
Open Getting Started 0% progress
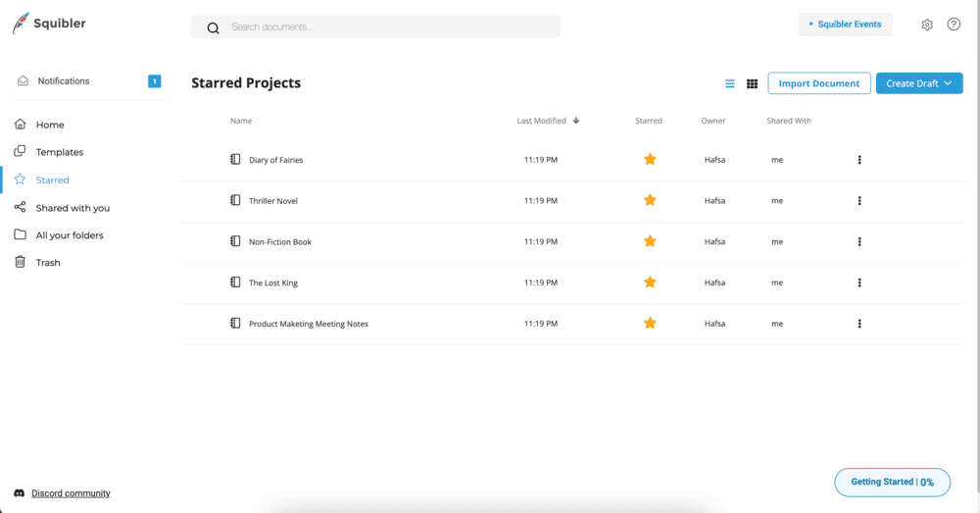click(x=892, y=482)
